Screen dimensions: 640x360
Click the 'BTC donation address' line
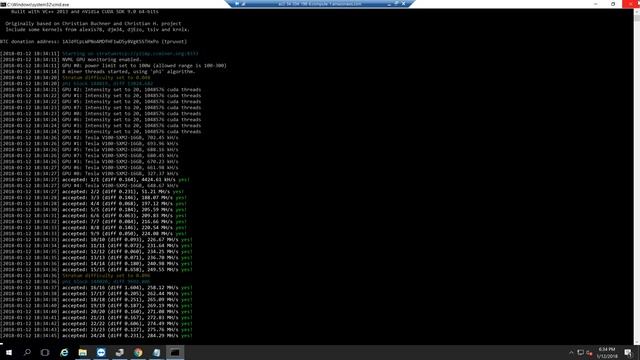point(93,41)
